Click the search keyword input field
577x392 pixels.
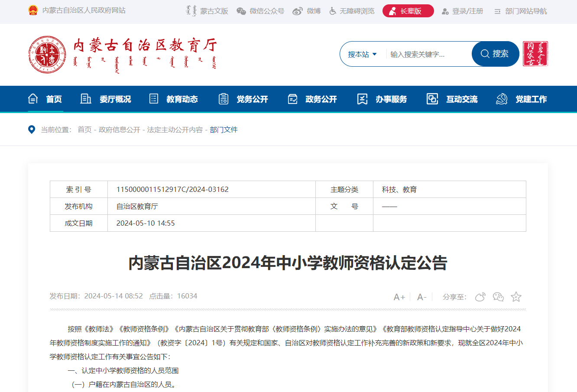tap(428, 54)
